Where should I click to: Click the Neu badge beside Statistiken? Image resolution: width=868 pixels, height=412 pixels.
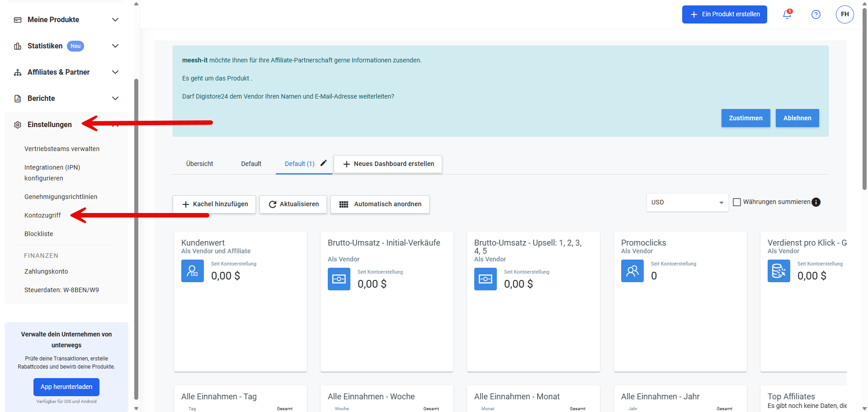(x=75, y=46)
